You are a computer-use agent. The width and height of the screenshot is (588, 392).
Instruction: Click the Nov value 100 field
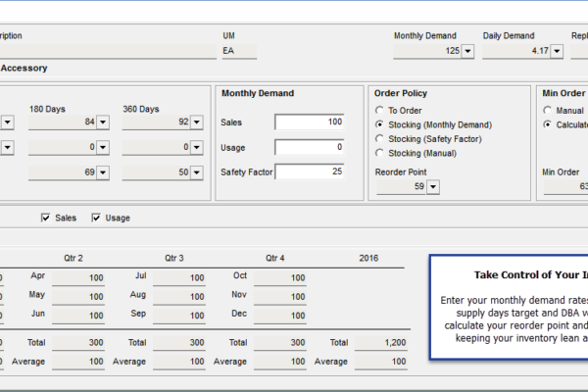pos(280,297)
